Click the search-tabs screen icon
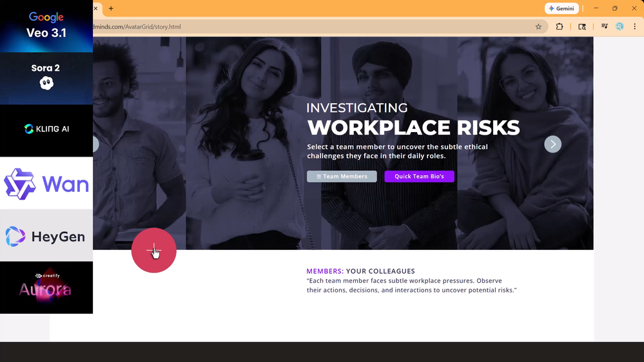The height and width of the screenshot is (362, 644). [582, 26]
